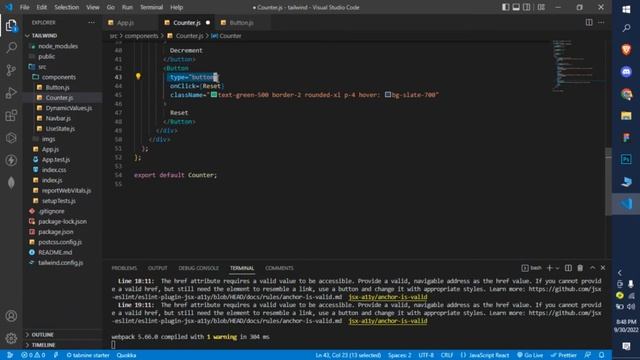Open Customize Layout control
The image size is (640, 360).
(x=541, y=7)
